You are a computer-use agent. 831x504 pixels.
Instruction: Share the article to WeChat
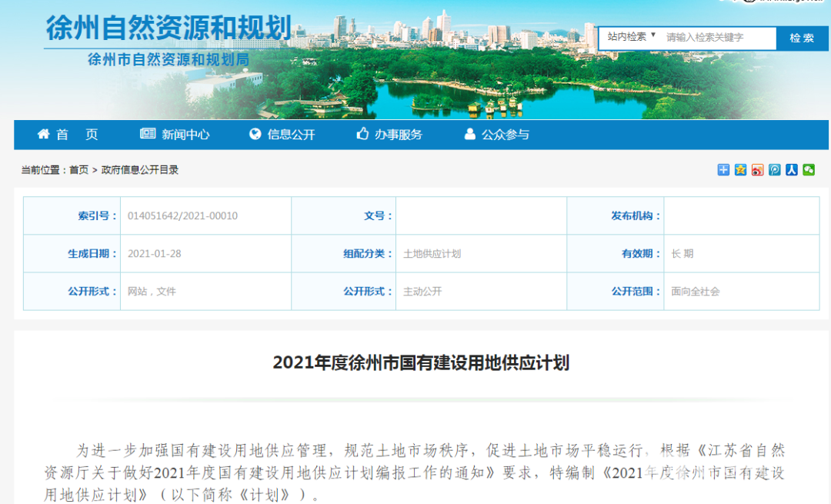click(x=808, y=169)
